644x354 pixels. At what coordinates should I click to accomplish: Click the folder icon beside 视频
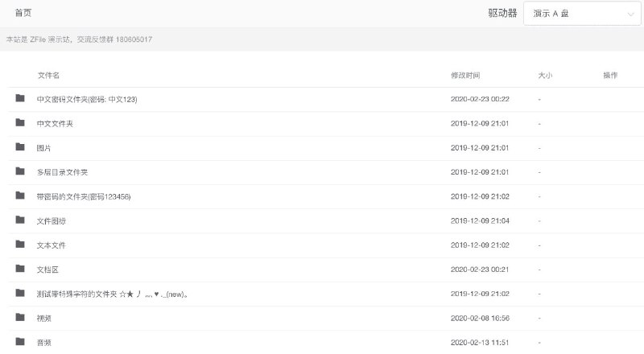point(20,317)
